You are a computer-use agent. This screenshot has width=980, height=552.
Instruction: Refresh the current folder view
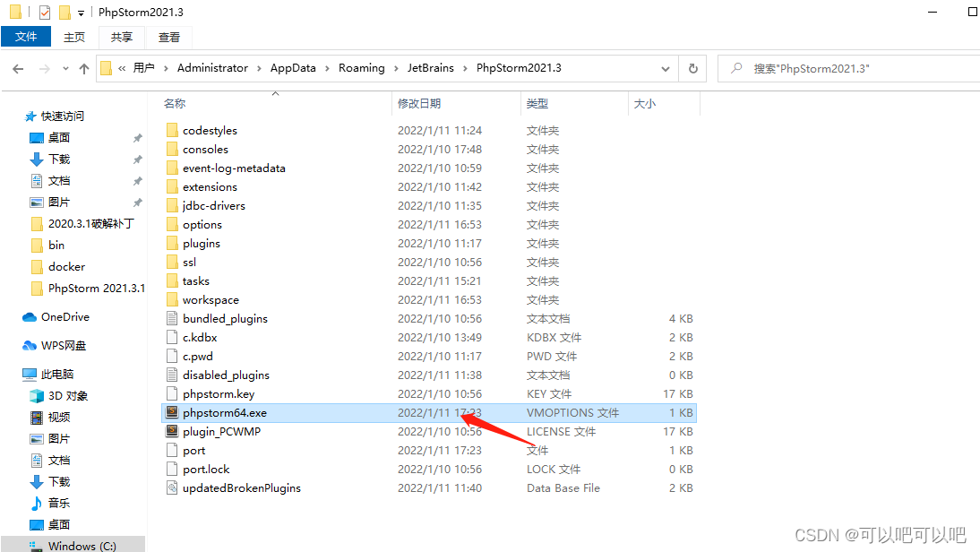click(x=692, y=69)
